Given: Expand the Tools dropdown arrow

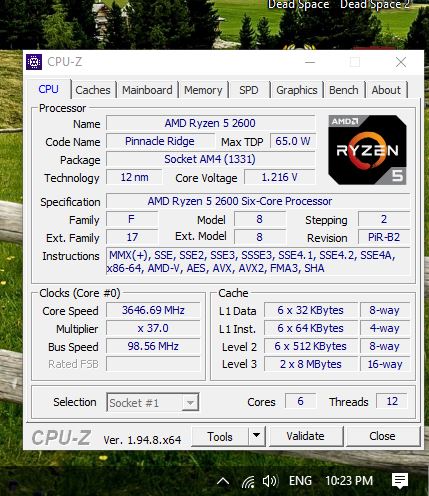Looking at the screenshot, I should coord(256,435).
